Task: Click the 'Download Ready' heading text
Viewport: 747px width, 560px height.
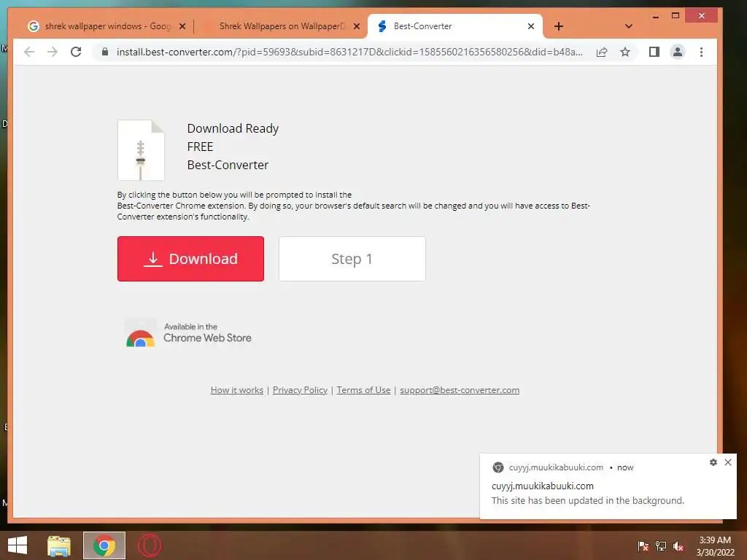Action: coord(233,128)
